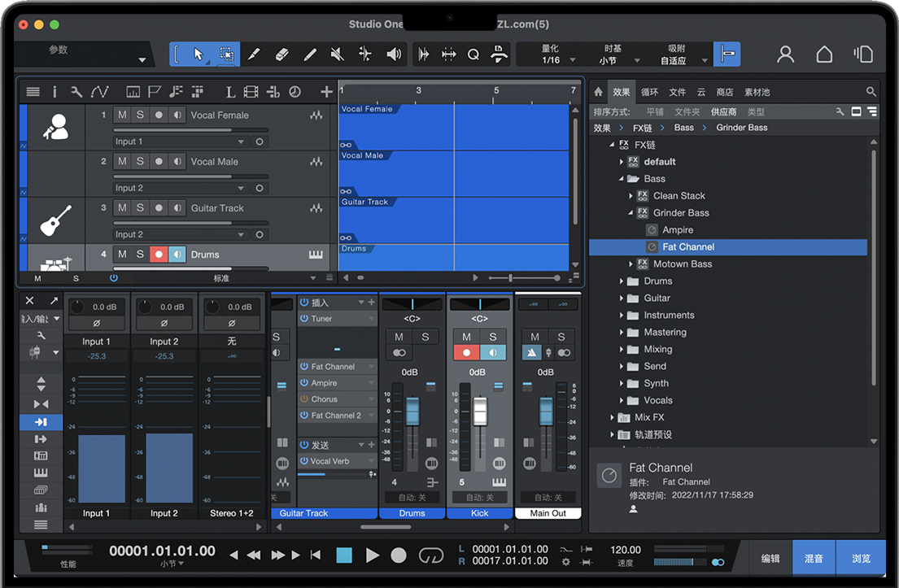Collapse the Grinder Bass FX chain
The height and width of the screenshot is (588, 899).
[631, 213]
